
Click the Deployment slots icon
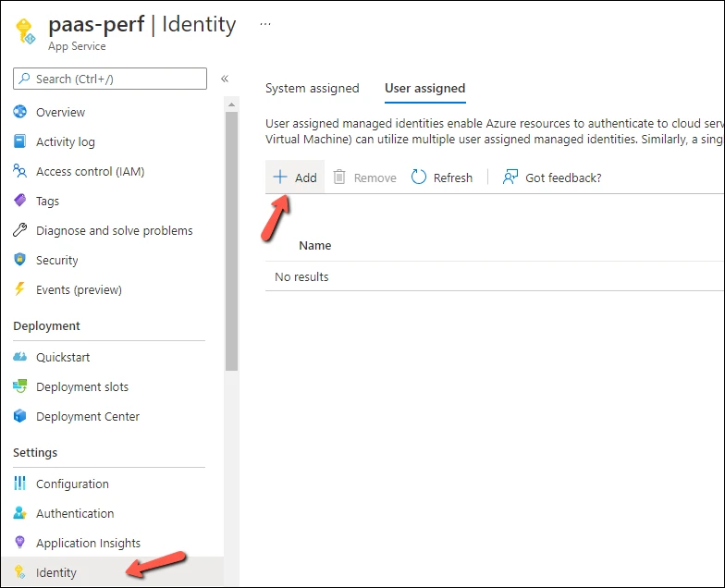pyautogui.click(x=20, y=386)
